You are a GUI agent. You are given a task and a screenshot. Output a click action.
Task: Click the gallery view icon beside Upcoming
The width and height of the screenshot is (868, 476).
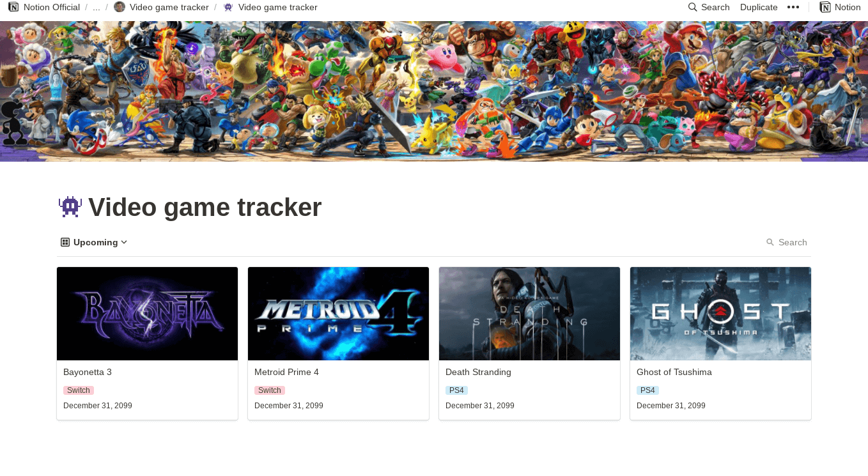(x=65, y=242)
